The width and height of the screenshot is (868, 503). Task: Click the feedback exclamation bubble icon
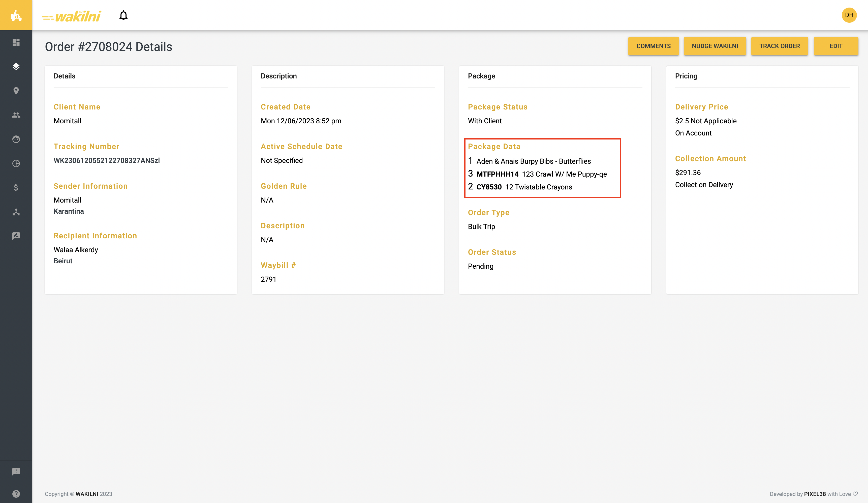pyautogui.click(x=16, y=471)
